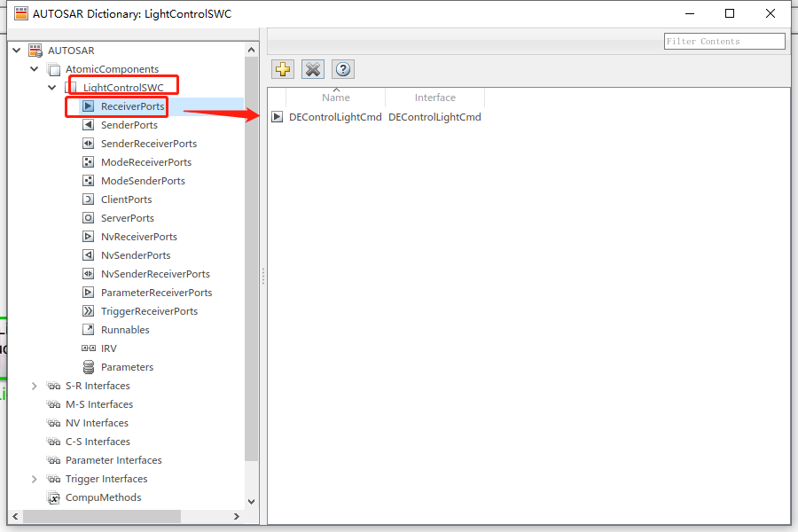Select the ClientPorts tree item
The width and height of the screenshot is (798, 532).
pos(126,199)
